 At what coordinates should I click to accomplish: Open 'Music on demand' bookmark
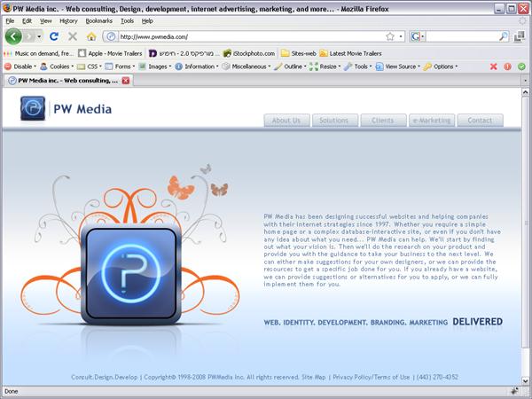(39, 53)
